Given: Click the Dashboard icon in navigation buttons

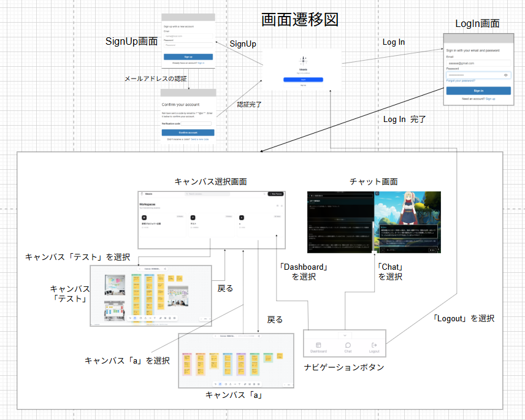Looking at the screenshot, I should [x=318, y=346].
